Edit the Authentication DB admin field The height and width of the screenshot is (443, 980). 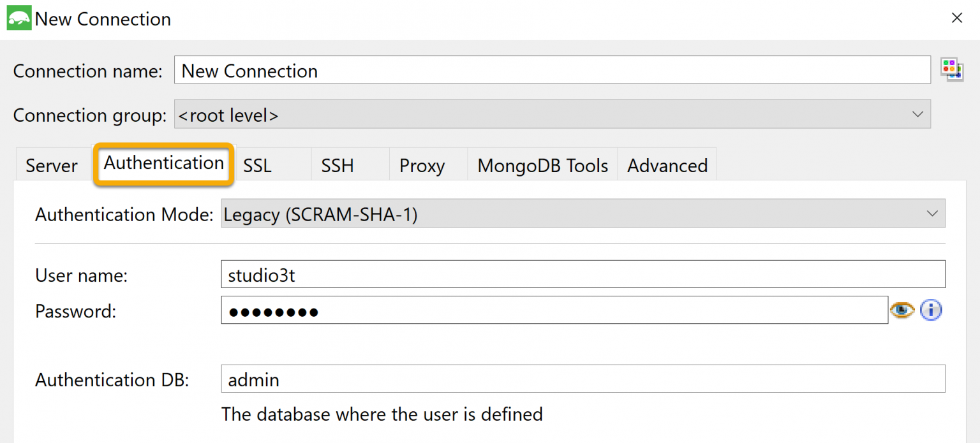[x=447, y=379]
